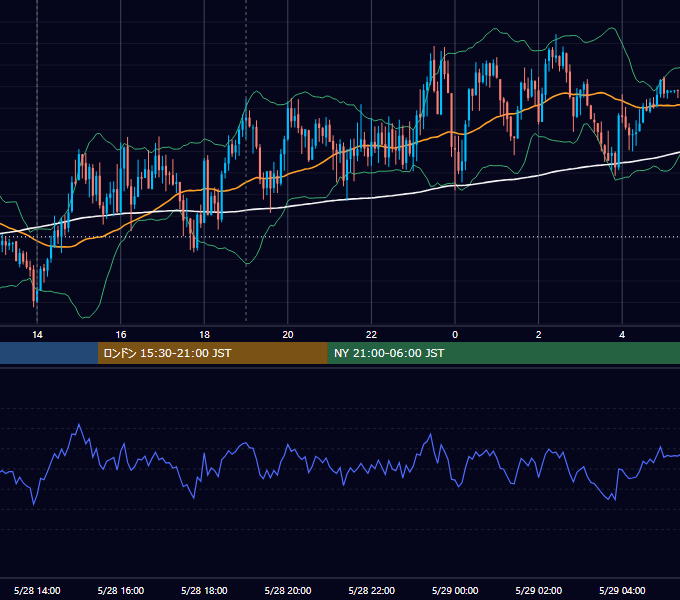Click the 5/28 22:00 time label

coord(372,590)
